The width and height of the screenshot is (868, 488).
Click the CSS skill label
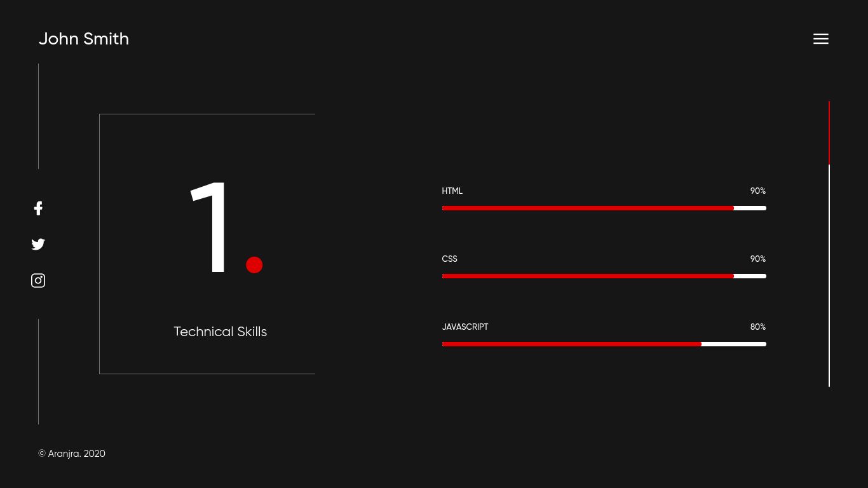point(449,259)
